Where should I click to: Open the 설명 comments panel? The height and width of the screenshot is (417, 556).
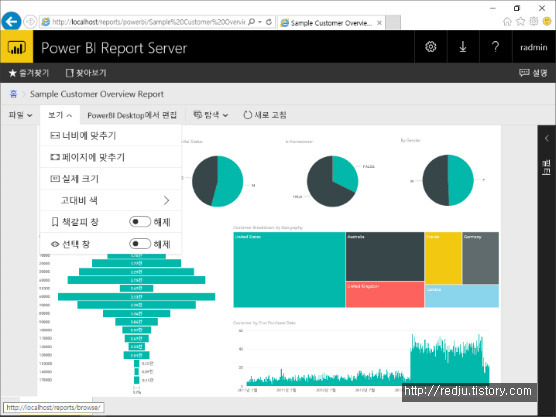[533, 73]
